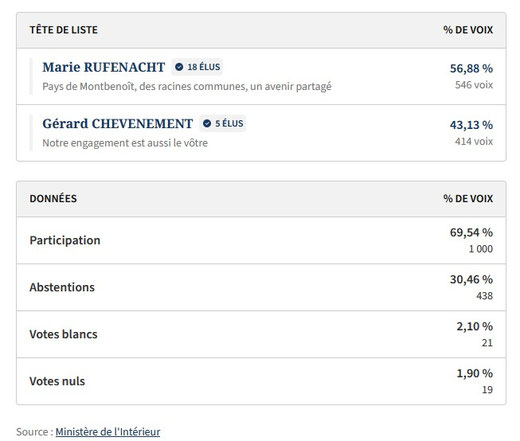
Task: Click the TÊTE DE LISTE column header
Action: 64,30
